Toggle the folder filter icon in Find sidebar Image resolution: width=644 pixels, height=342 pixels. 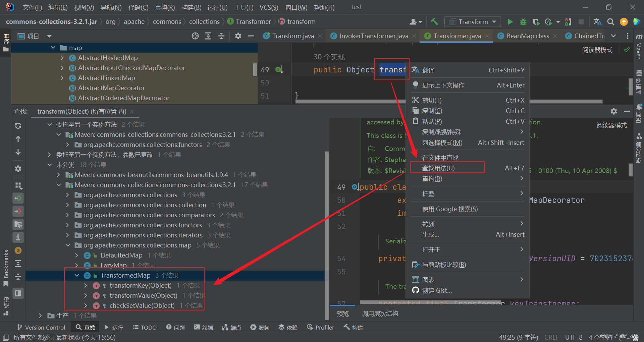[x=18, y=224]
